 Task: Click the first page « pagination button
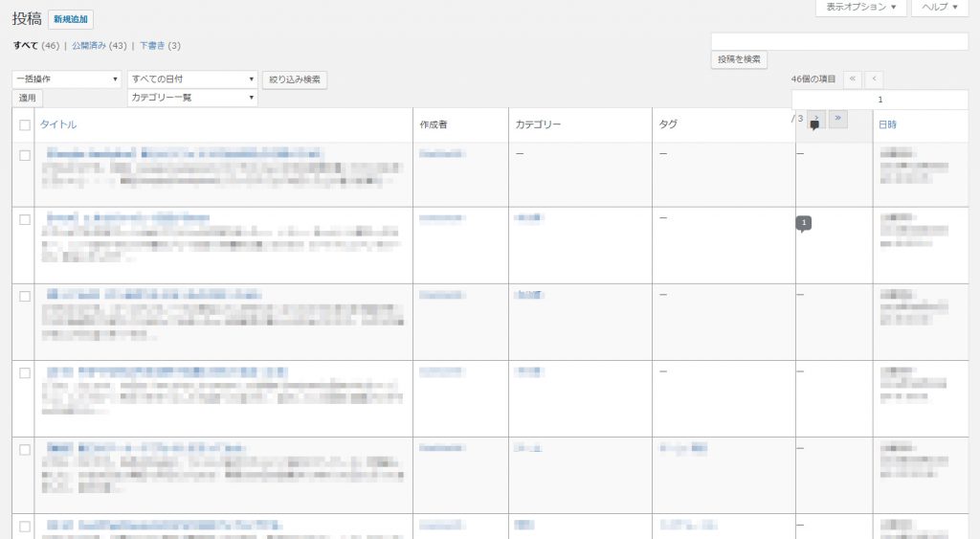pos(852,79)
